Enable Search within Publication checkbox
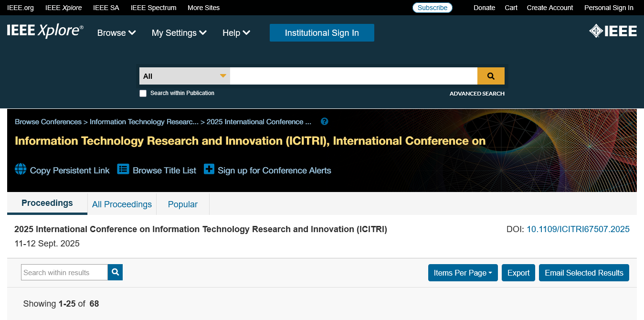644x320 pixels. (x=143, y=93)
